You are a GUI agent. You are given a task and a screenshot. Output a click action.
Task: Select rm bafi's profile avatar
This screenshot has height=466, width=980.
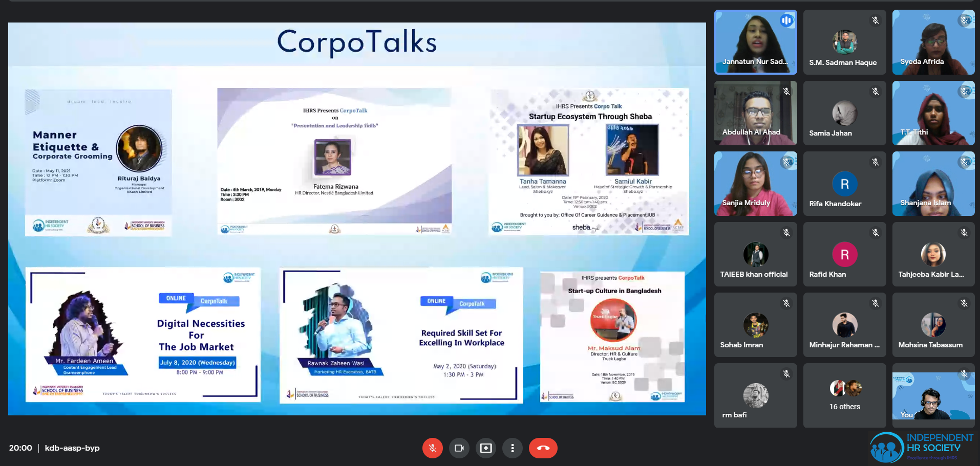tap(756, 395)
